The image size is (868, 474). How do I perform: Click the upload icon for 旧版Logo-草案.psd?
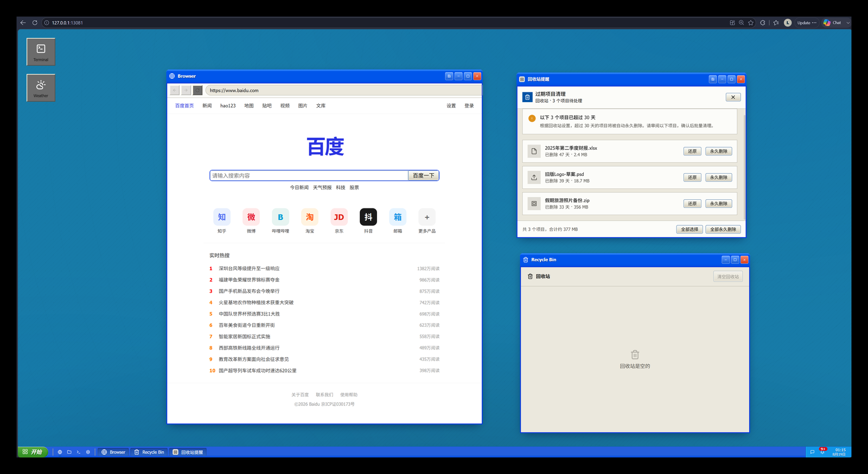pos(534,178)
